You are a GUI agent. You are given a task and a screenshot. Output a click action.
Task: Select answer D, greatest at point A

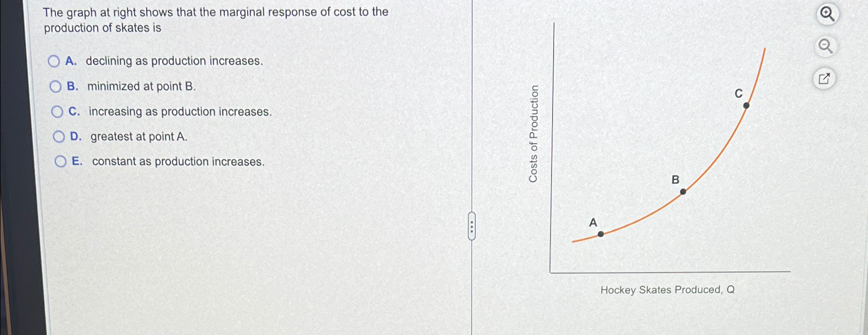(x=58, y=137)
